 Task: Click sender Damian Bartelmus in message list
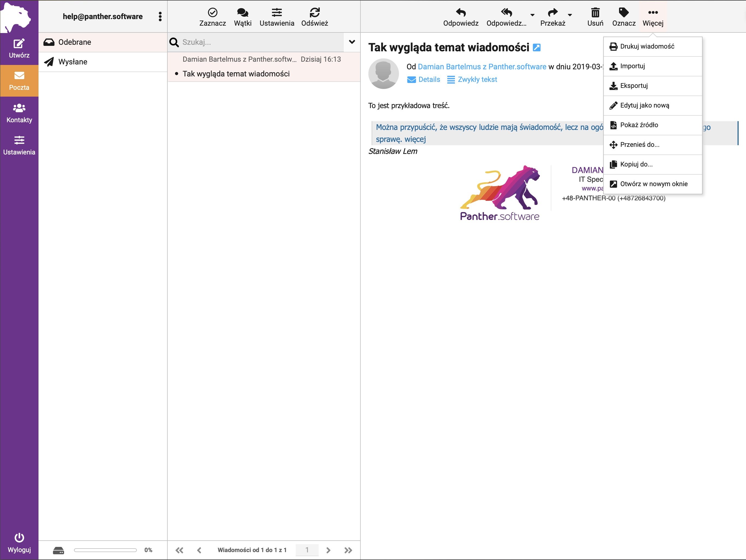(x=239, y=59)
